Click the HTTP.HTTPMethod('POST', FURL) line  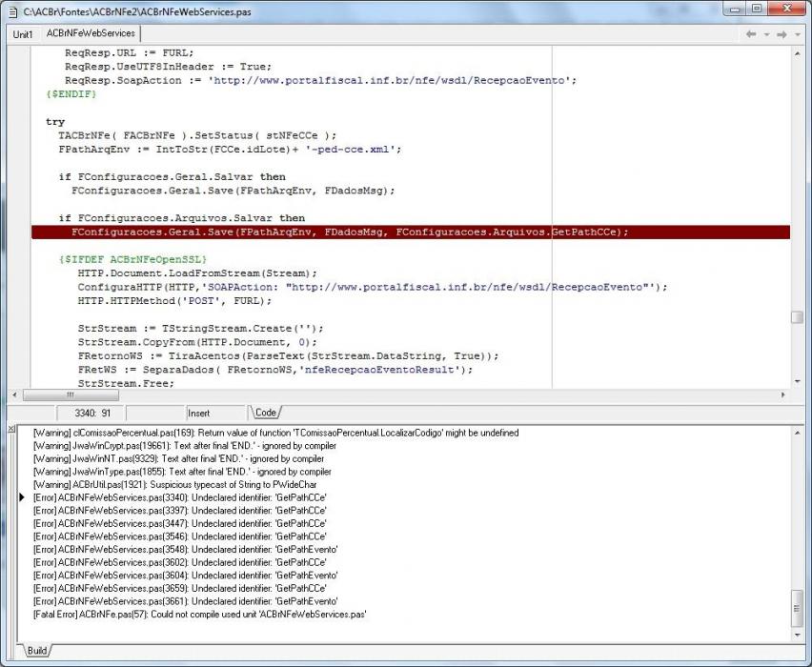174,300
